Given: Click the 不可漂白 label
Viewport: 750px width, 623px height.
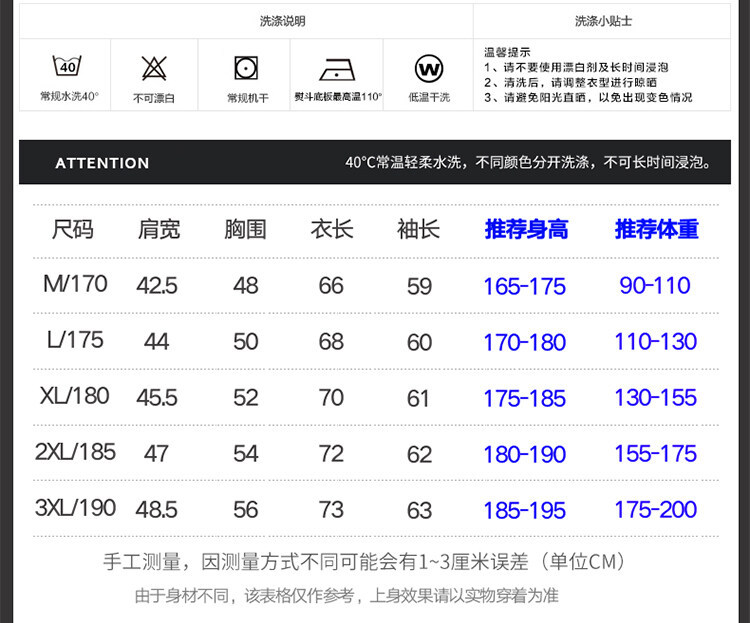Looking at the screenshot, I should tap(154, 99).
